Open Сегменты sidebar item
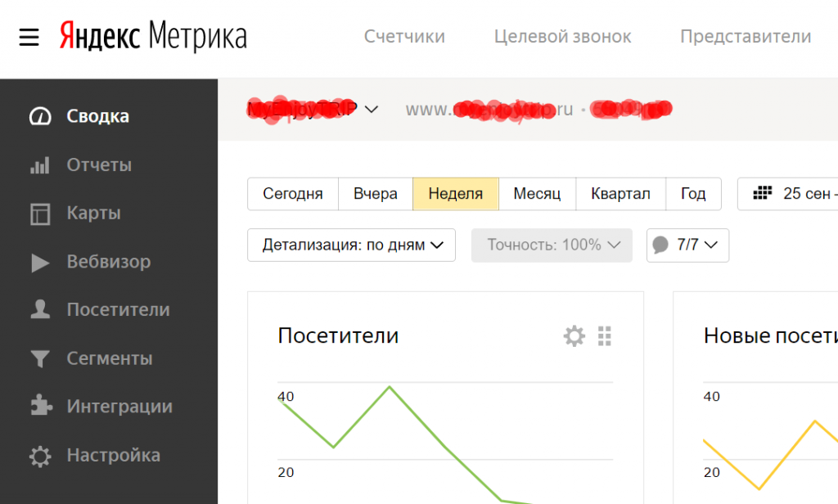838x504 pixels. [x=109, y=358]
